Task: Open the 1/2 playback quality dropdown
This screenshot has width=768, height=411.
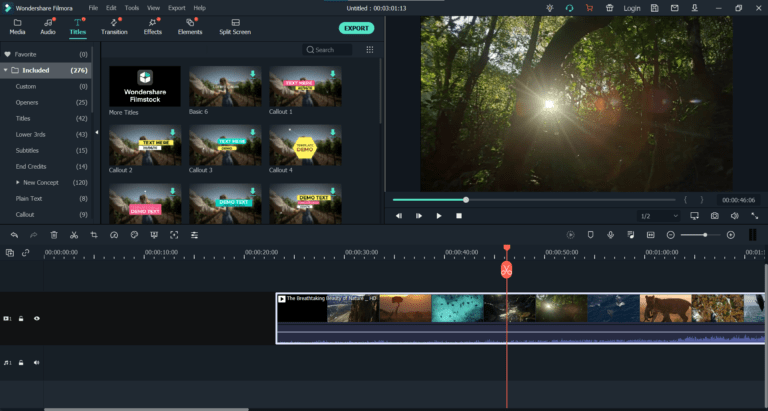Action: click(660, 216)
